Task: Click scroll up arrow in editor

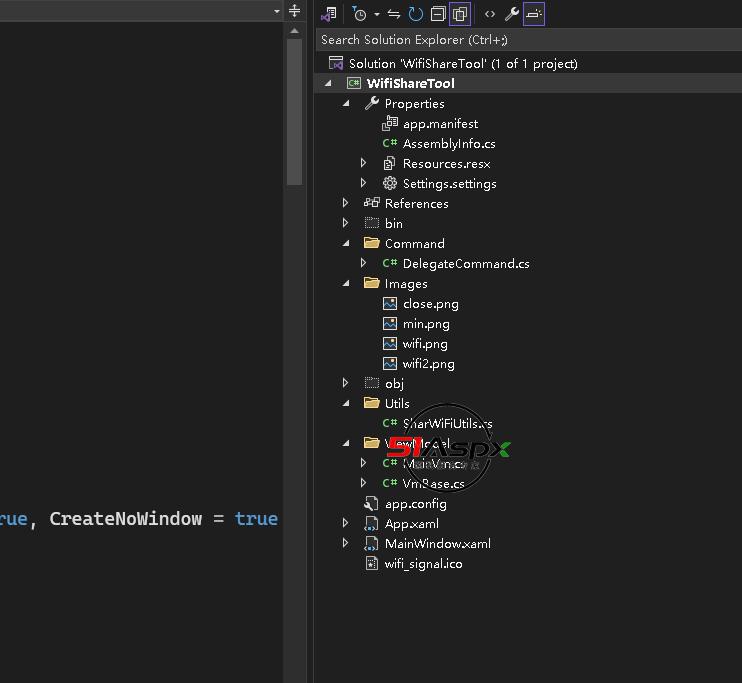Action: 294,31
